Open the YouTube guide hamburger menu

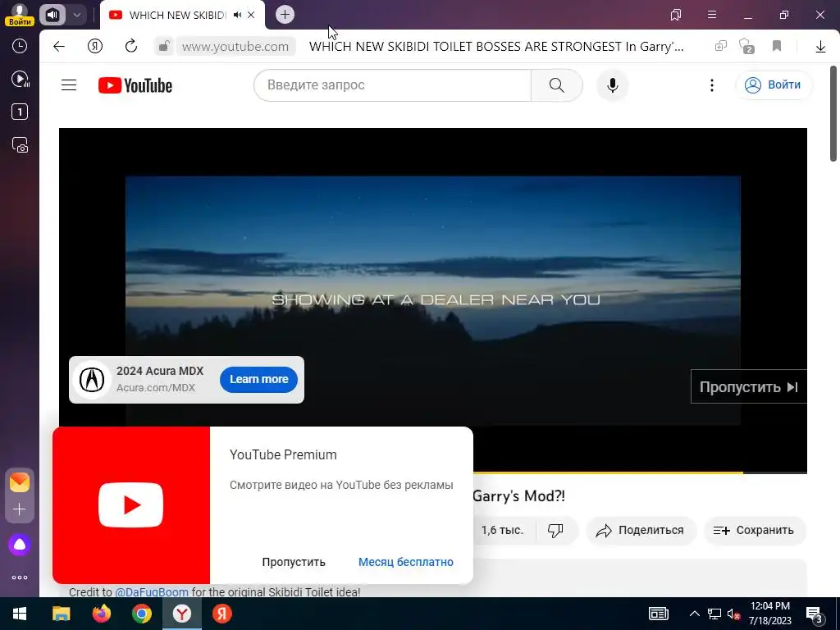point(69,85)
